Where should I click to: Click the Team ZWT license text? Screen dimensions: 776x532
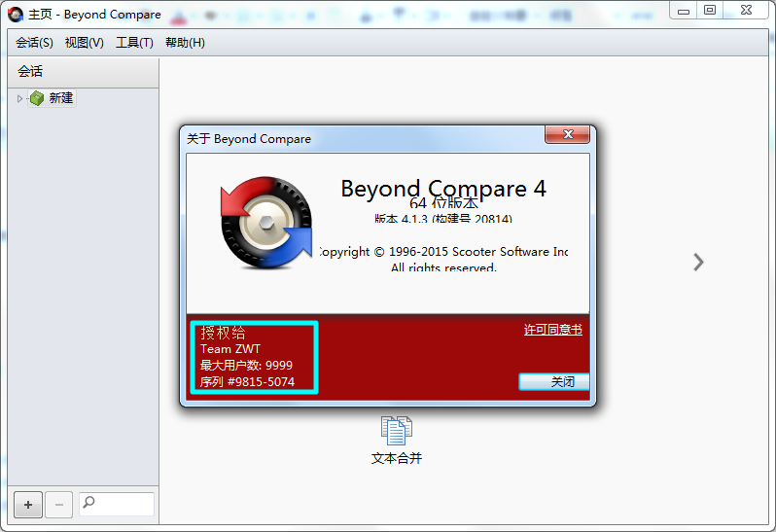(230, 349)
